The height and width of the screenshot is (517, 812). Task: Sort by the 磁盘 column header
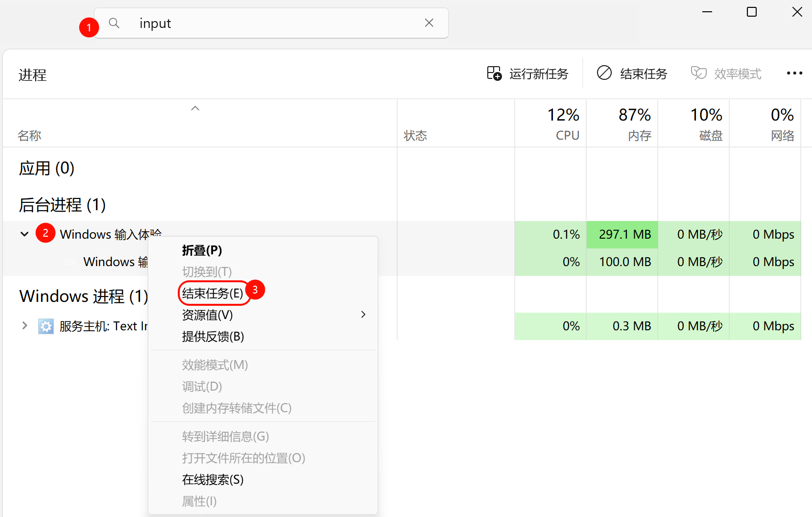pyautogui.click(x=693, y=123)
